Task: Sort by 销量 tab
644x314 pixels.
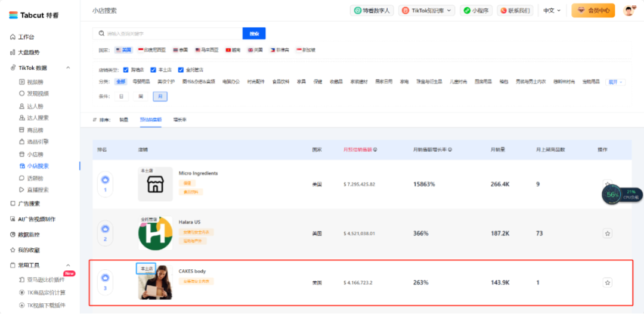Action: point(123,120)
